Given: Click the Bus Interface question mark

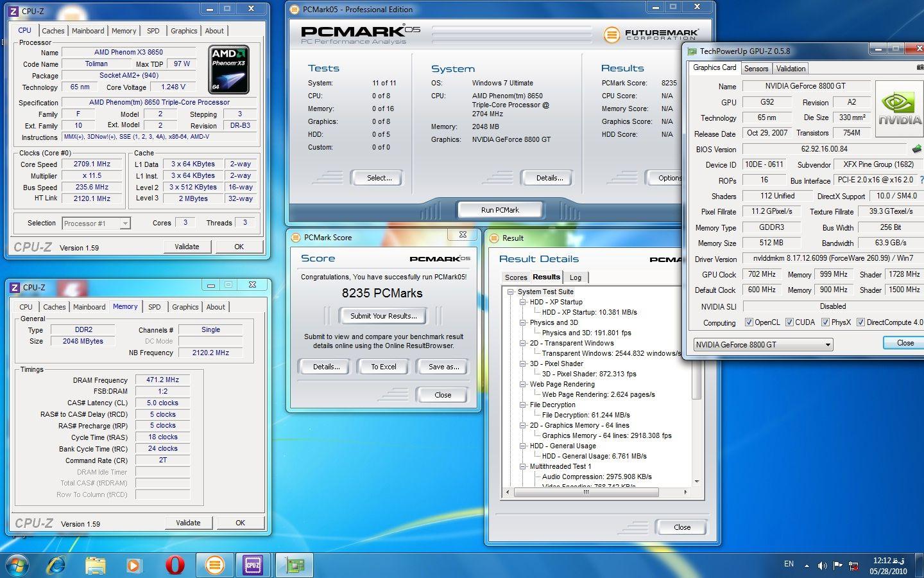Looking at the screenshot, I should [921, 180].
